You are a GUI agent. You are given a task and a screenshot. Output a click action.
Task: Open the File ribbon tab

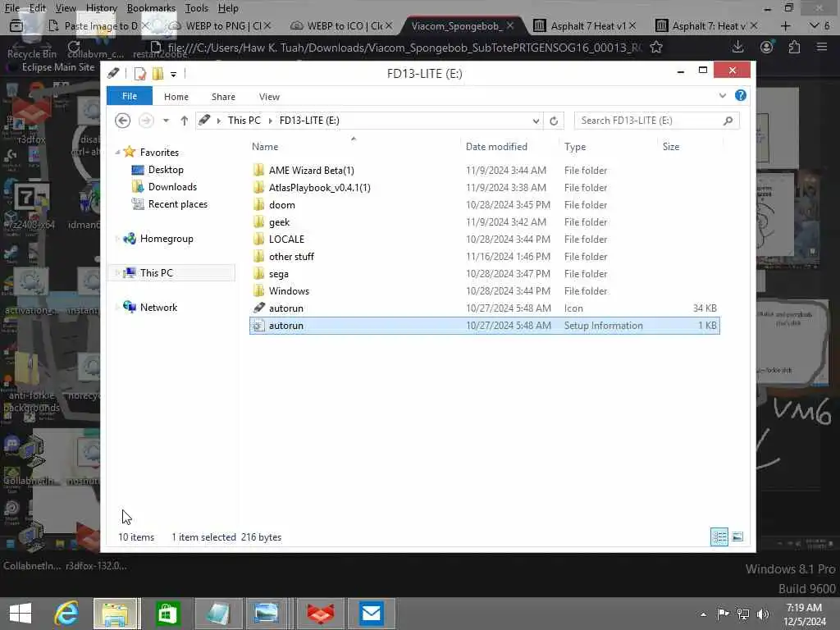[x=130, y=96]
